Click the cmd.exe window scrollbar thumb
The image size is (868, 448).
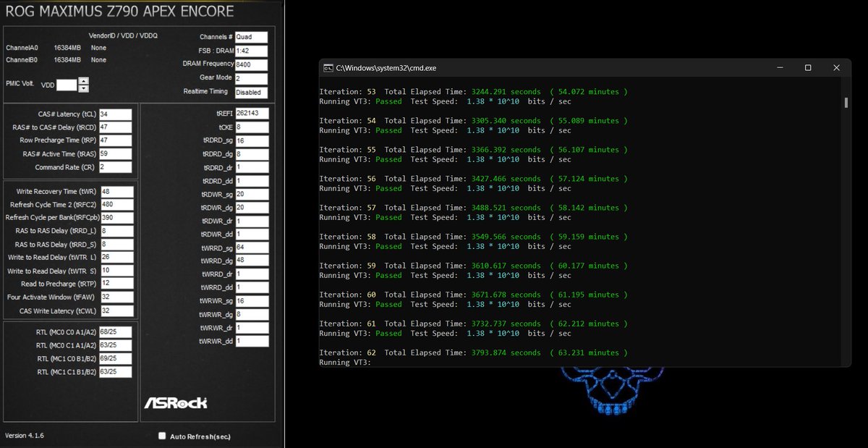846,102
